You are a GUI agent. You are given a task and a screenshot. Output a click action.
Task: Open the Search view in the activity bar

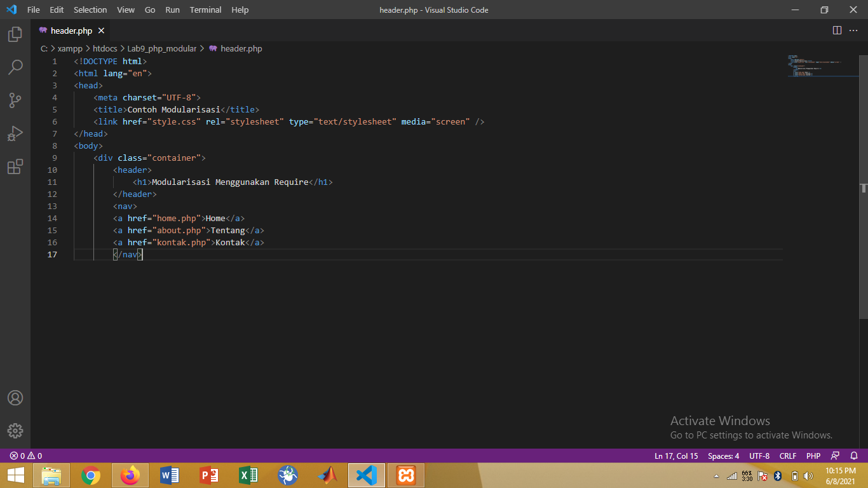pos(15,67)
